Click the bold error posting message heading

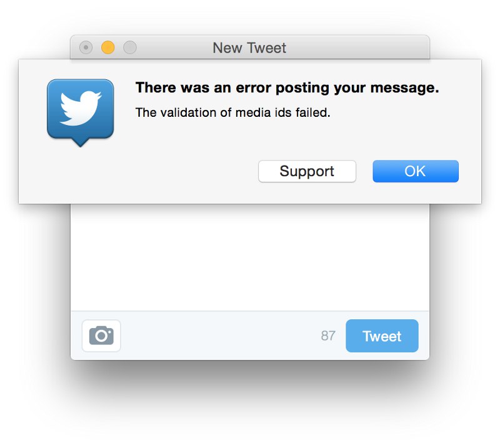coord(287,87)
